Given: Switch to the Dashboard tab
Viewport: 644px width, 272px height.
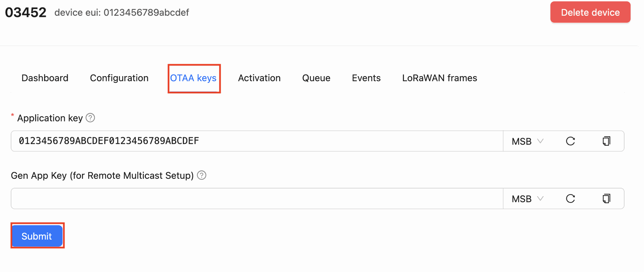Looking at the screenshot, I should pyautogui.click(x=45, y=78).
